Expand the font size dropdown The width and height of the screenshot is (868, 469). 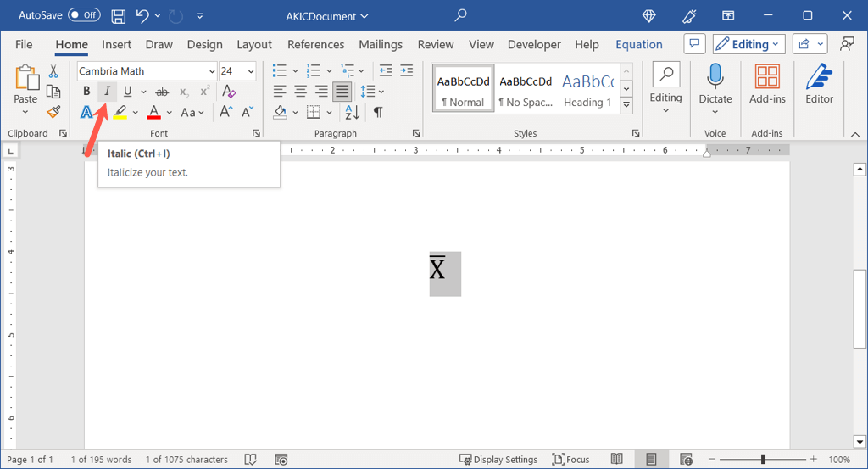point(251,71)
